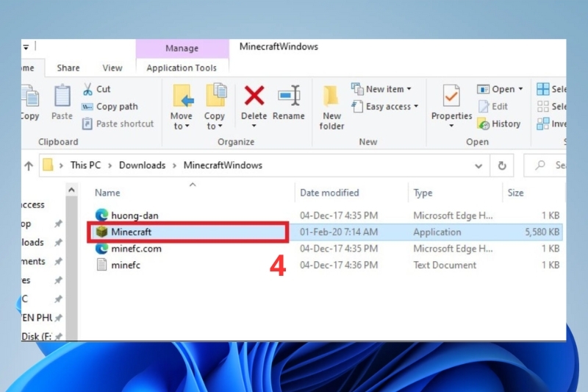
Task: Click the 01-Feb-20 7:14 AM date
Action: 339,232
